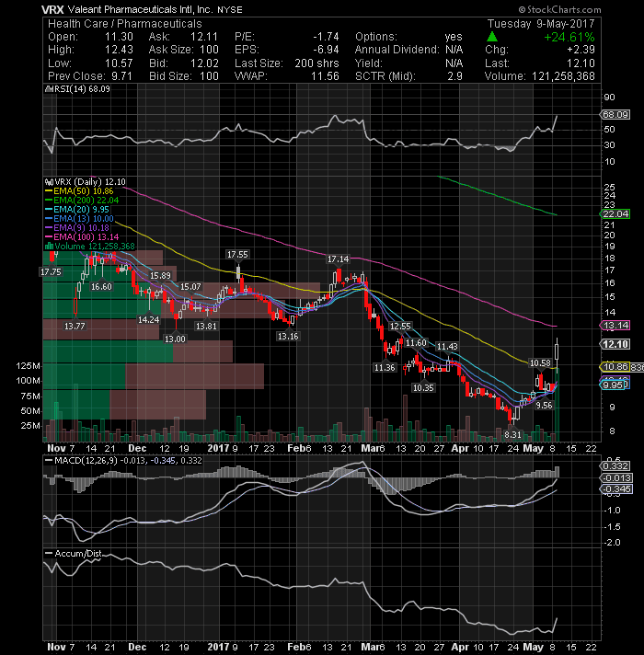Viewport: 644px width, 655px height.
Task: Click the Last Size value 200 shrs
Action: point(316,63)
